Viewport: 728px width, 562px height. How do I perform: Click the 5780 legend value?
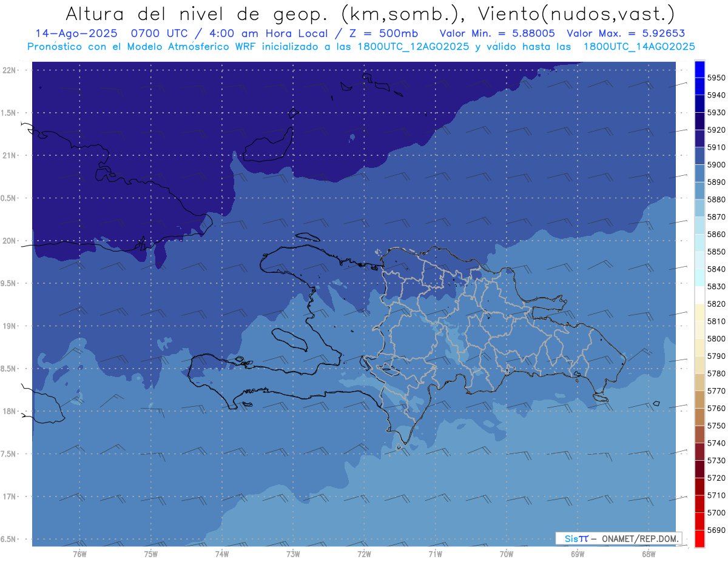[x=716, y=373]
